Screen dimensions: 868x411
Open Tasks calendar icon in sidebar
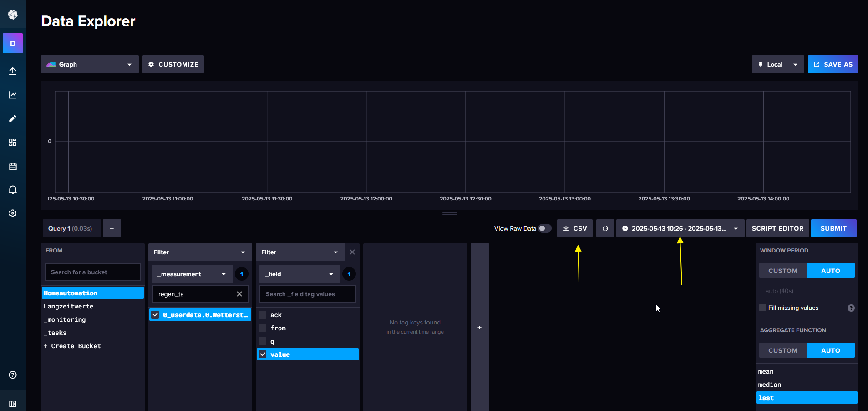[x=13, y=166]
